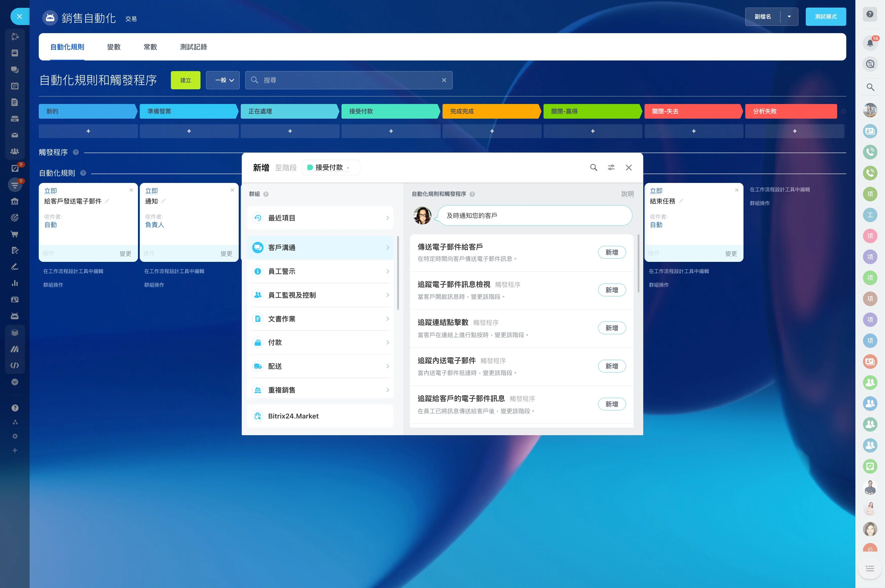Image resolution: width=885 pixels, height=588 pixels.
Task: Click the search icon in the 新增 popup header
Action: [593, 167]
